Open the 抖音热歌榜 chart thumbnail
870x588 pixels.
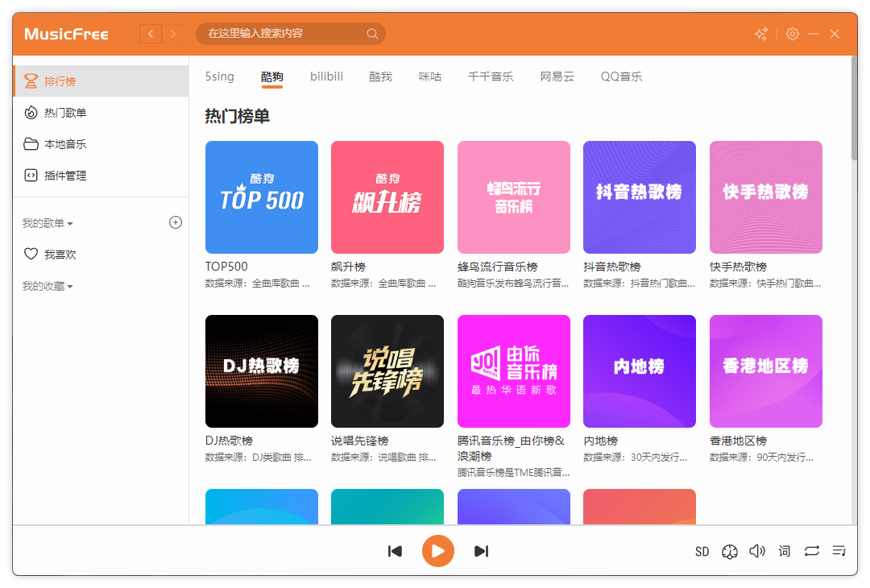(639, 197)
